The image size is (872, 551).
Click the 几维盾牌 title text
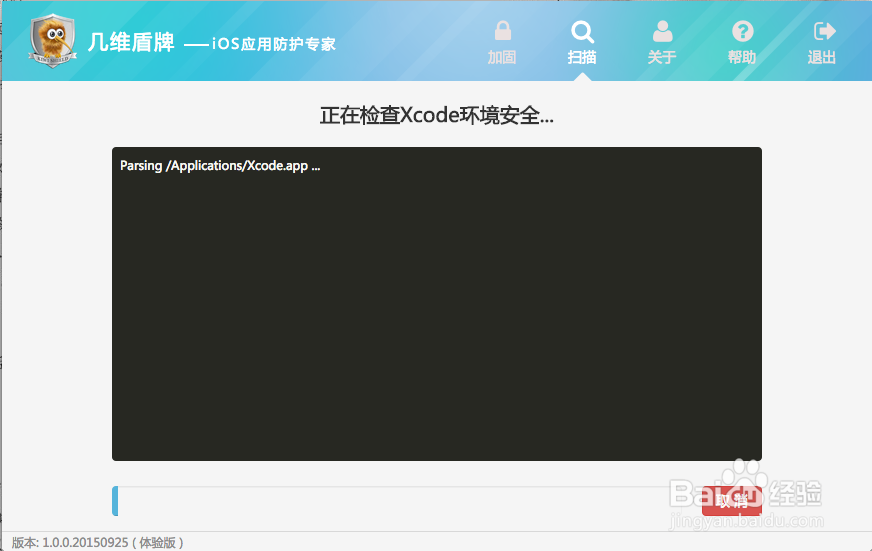tap(131, 43)
